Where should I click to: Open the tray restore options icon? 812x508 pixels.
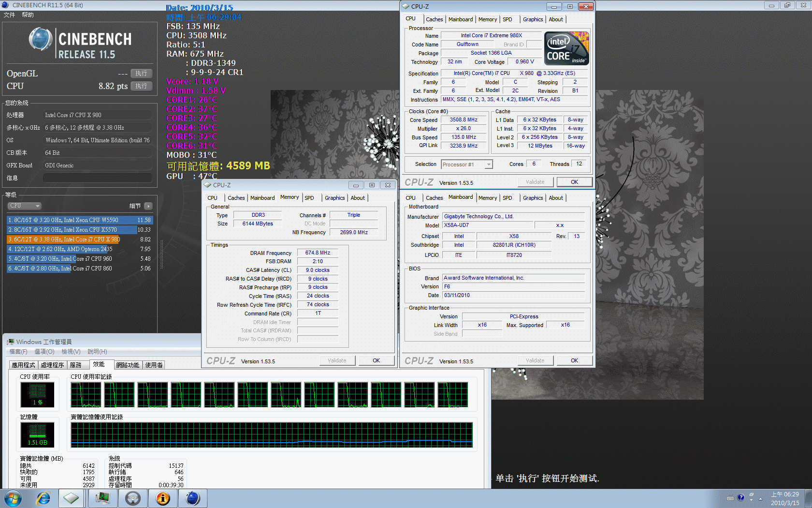[x=751, y=496]
